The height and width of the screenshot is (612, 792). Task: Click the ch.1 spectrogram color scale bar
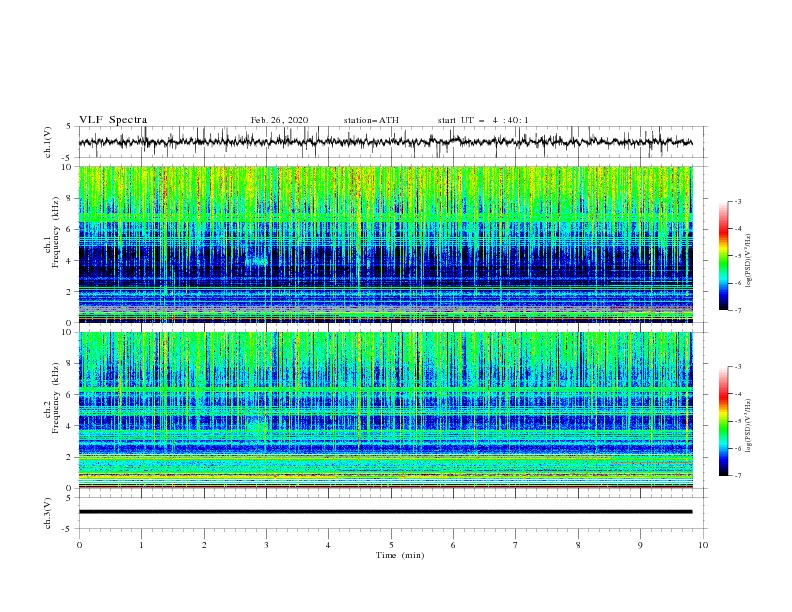724,256
